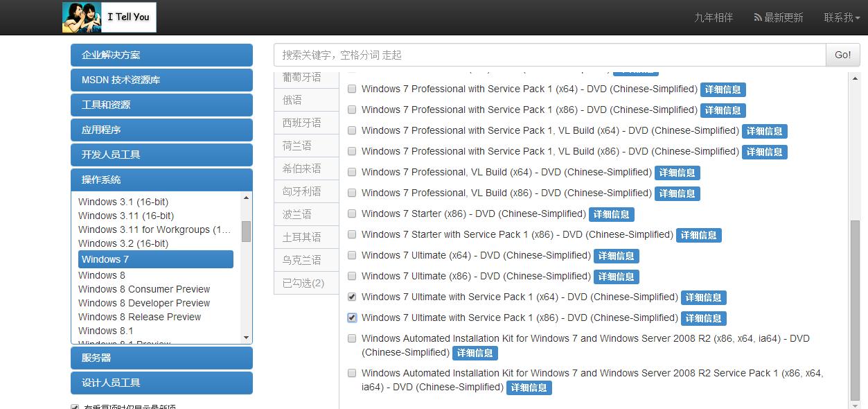868x409 pixels.
Task: Click the RSS icon beside 最新更新
Action: (x=758, y=18)
